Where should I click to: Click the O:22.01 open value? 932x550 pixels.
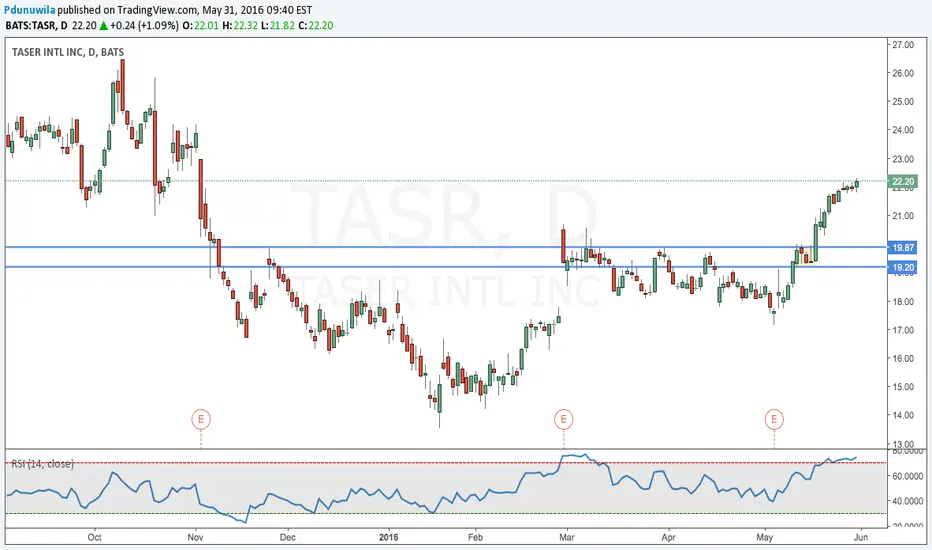pyautogui.click(x=200, y=26)
